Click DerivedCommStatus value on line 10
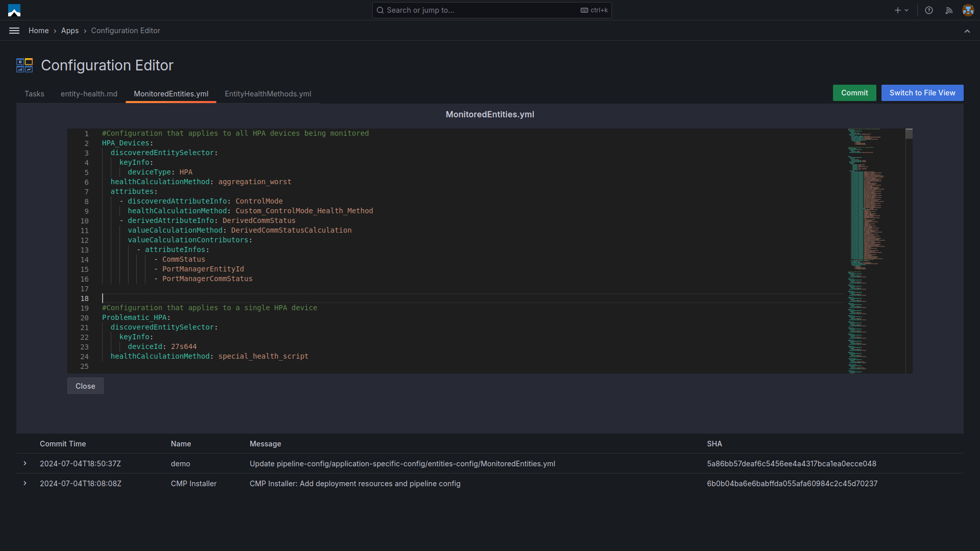Viewport: 980px width, 551px height. click(x=259, y=221)
